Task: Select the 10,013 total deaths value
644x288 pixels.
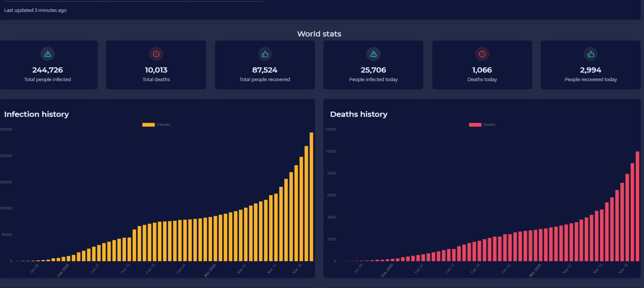Action: [x=156, y=70]
